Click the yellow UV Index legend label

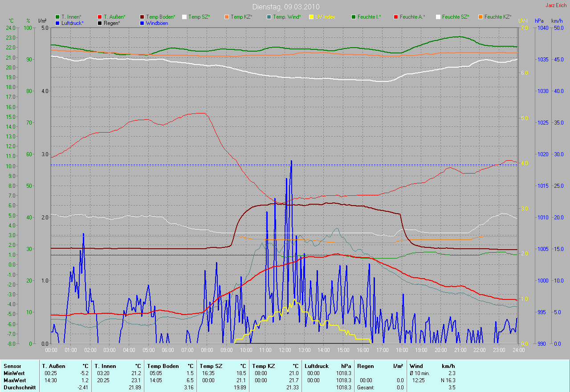tap(325, 17)
